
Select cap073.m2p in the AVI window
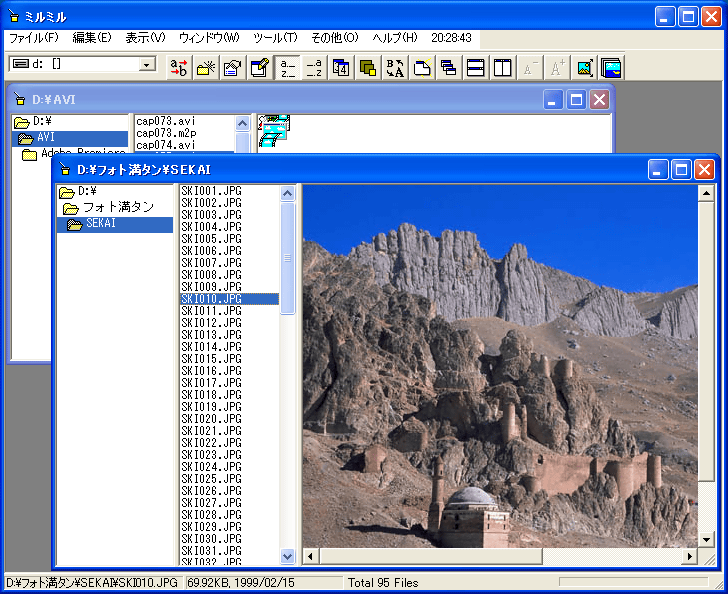click(x=166, y=133)
